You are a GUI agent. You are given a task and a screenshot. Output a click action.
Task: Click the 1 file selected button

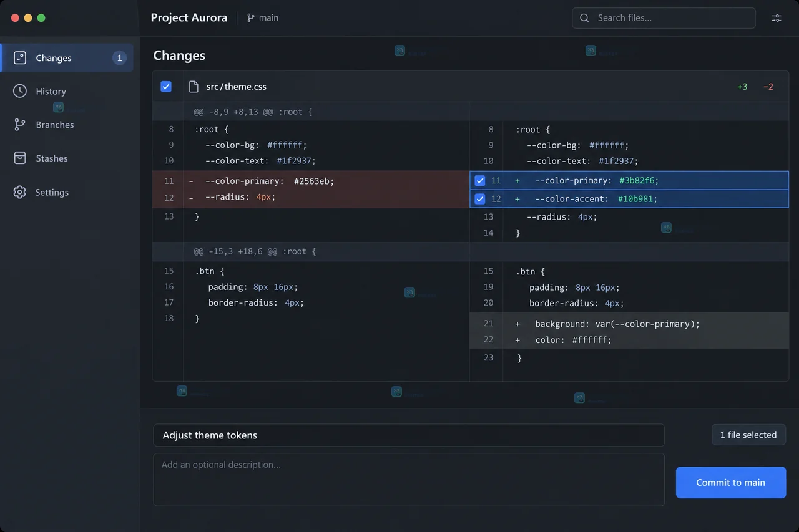tap(748, 435)
